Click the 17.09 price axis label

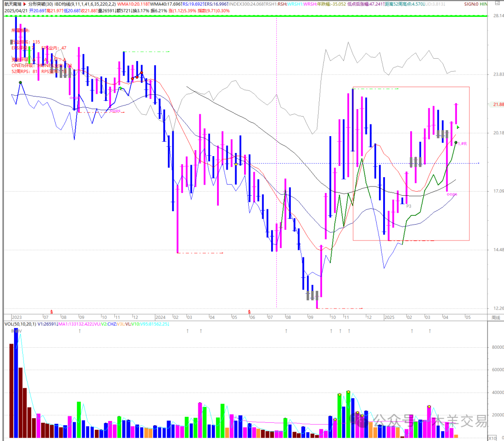pos(498,191)
